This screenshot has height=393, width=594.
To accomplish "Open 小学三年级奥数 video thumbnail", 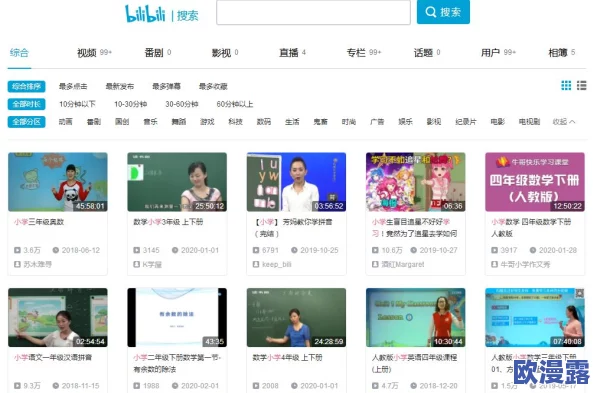I will (58, 182).
